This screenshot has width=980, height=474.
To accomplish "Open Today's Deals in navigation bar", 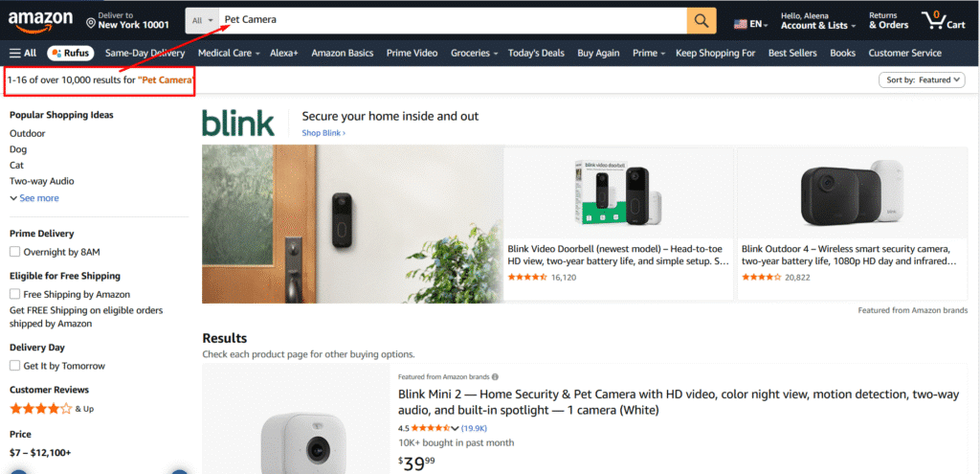I will (x=536, y=54).
